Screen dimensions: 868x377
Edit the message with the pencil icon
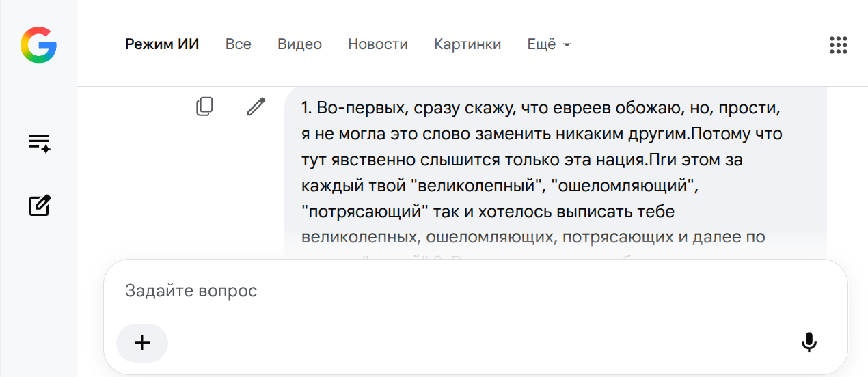click(x=256, y=107)
